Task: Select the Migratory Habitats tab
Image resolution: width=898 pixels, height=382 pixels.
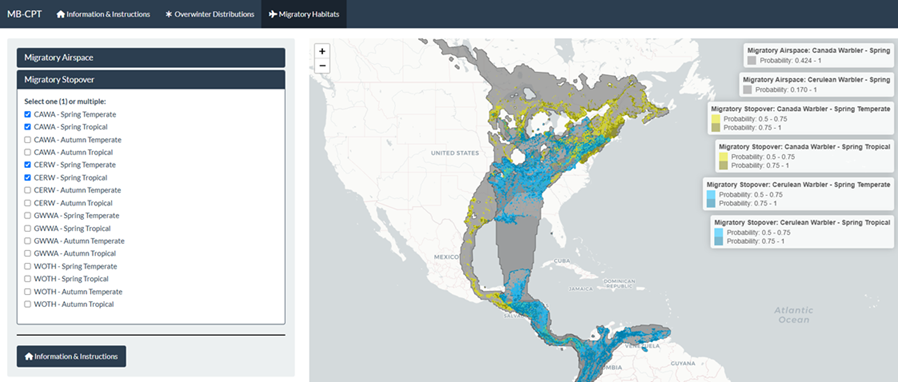Action: (304, 14)
